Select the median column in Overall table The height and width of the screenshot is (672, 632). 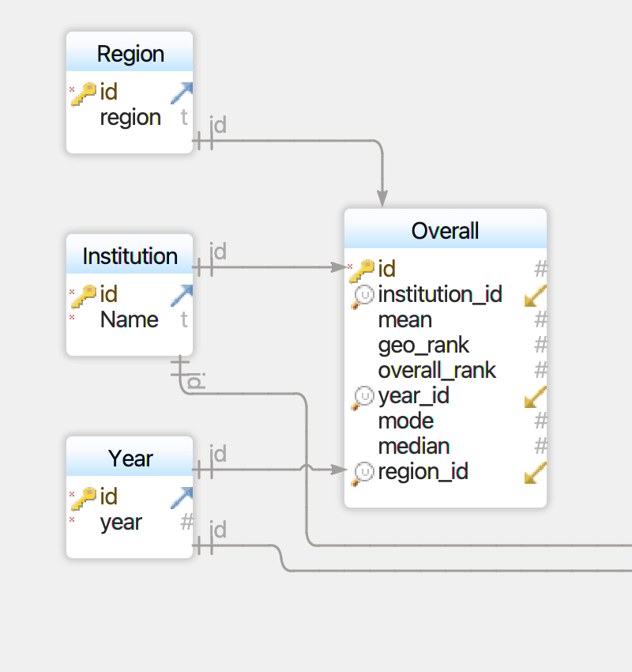pyautogui.click(x=414, y=446)
